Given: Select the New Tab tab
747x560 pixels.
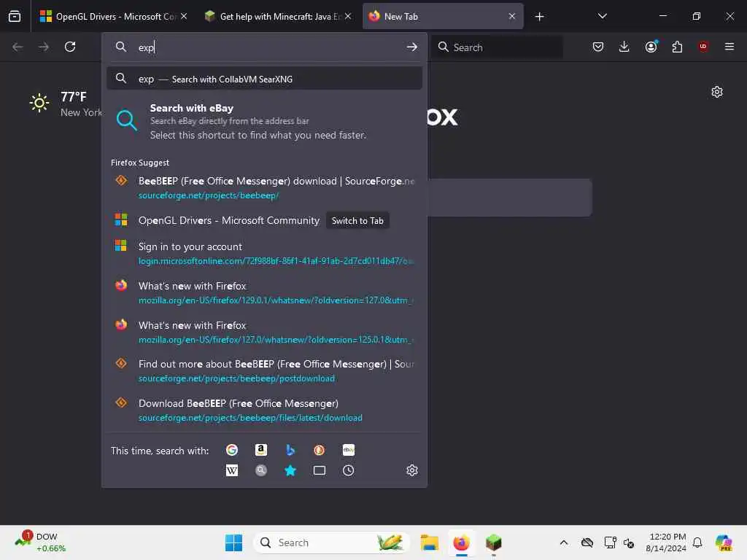Looking at the screenshot, I should point(443,17).
